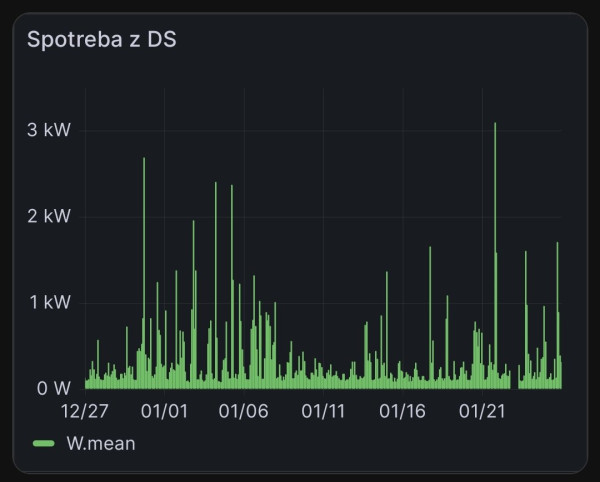This screenshot has width=600, height=482.
Task: Click the 2 kW y-axis label
Action: [x=49, y=216]
